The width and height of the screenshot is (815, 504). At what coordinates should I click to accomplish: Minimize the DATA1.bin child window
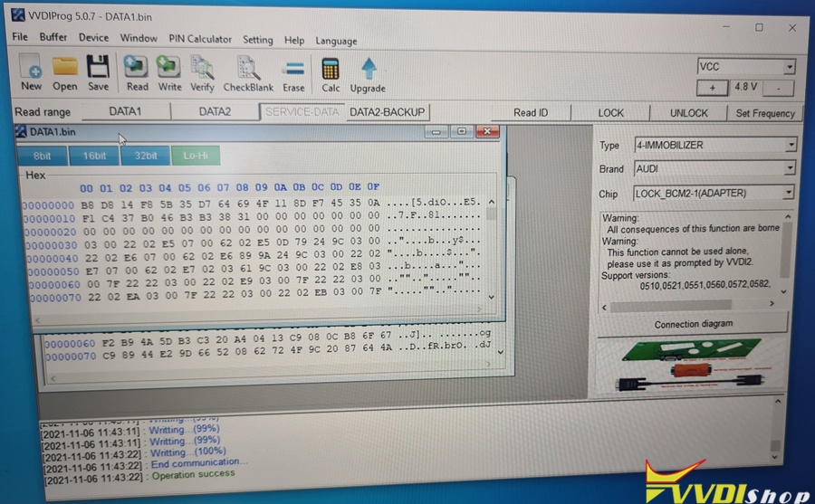tap(436, 132)
